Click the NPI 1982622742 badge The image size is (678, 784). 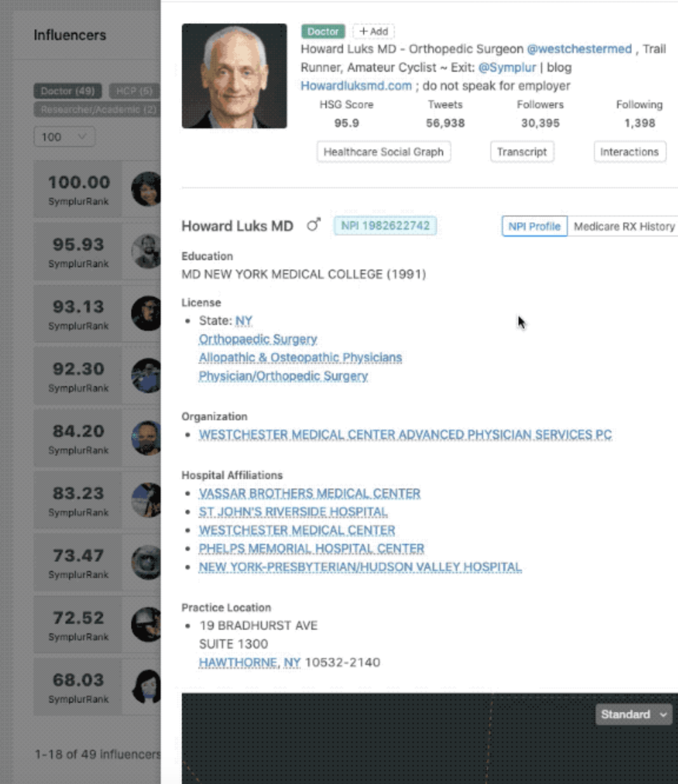[x=385, y=226]
